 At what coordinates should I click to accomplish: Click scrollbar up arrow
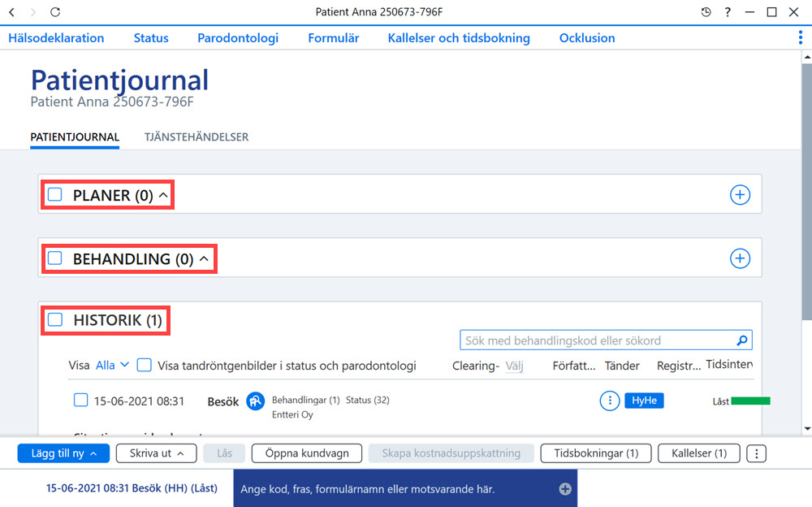tap(807, 57)
